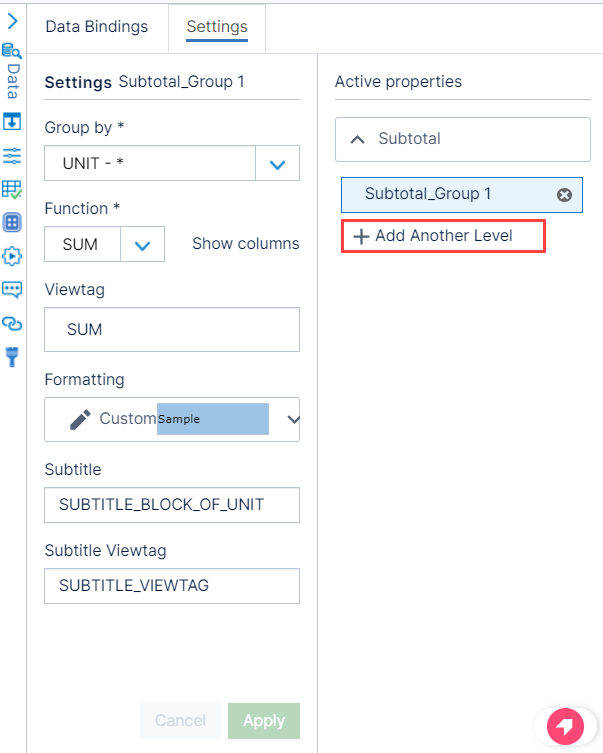Open the Data search icon in sidebar
603x753 pixels.
coord(12,50)
